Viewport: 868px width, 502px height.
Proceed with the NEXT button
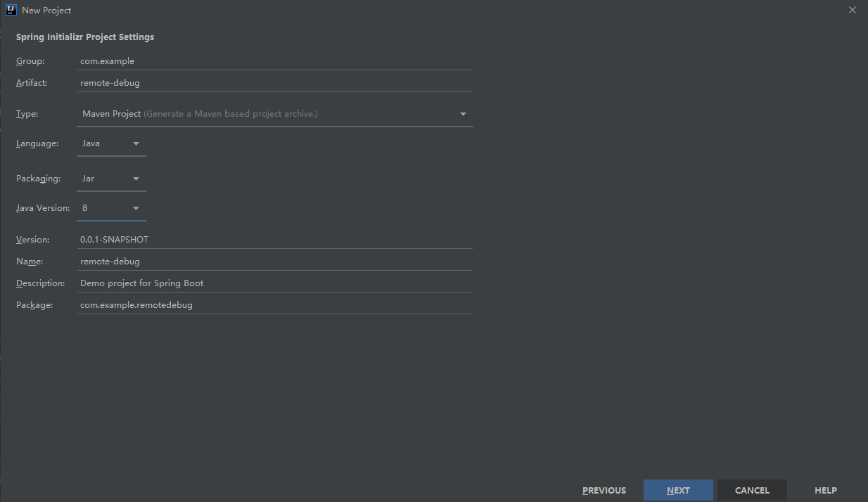point(678,491)
